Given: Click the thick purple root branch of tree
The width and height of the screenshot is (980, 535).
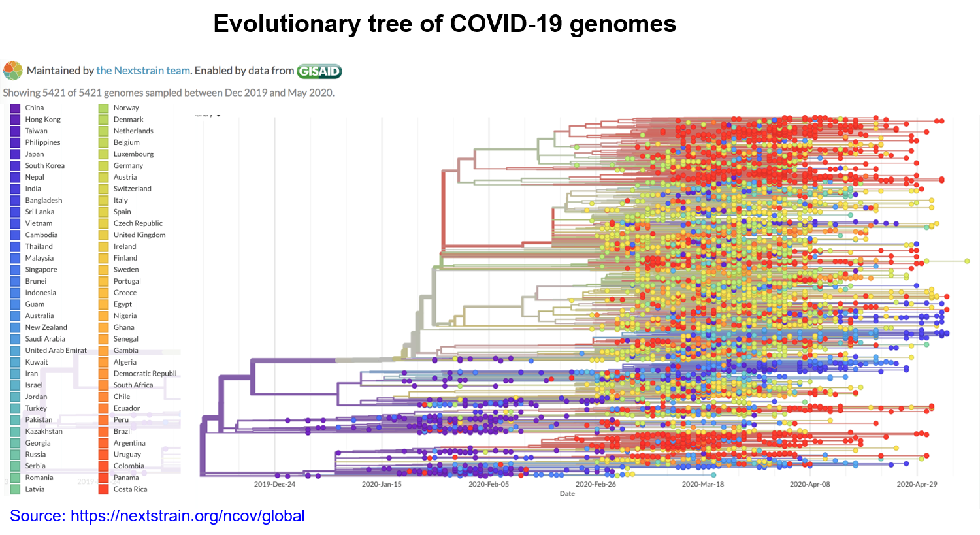Looking at the screenshot, I should [x=203, y=451].
